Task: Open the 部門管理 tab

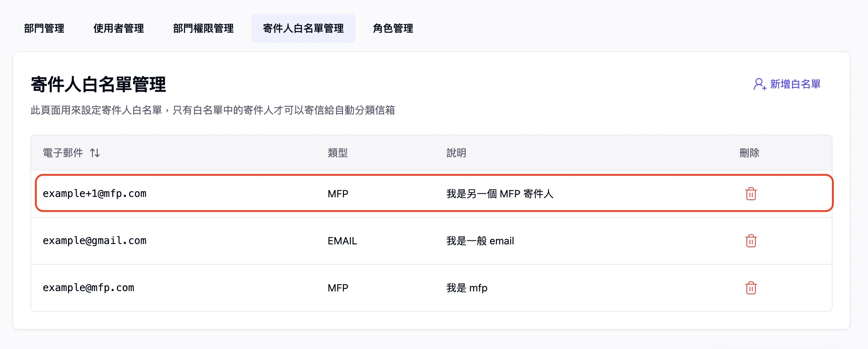Action: point(44,28)
